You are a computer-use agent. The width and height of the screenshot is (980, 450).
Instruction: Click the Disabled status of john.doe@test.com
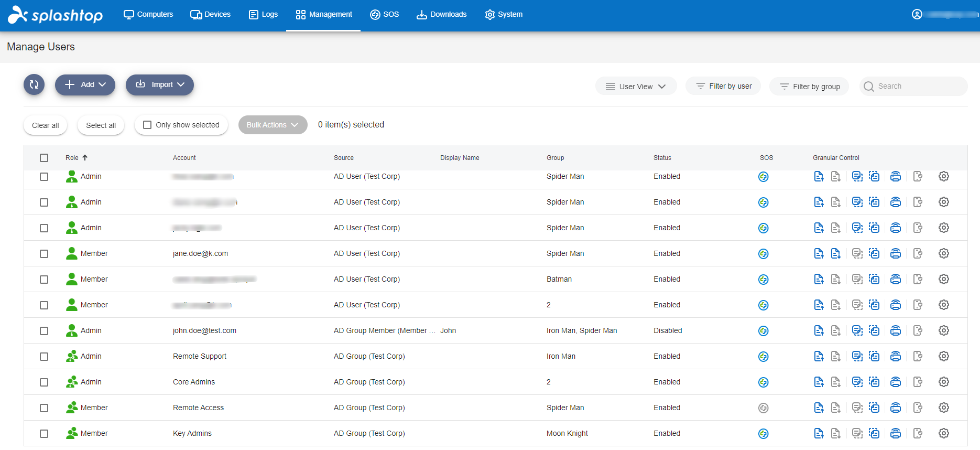point(668,330)
